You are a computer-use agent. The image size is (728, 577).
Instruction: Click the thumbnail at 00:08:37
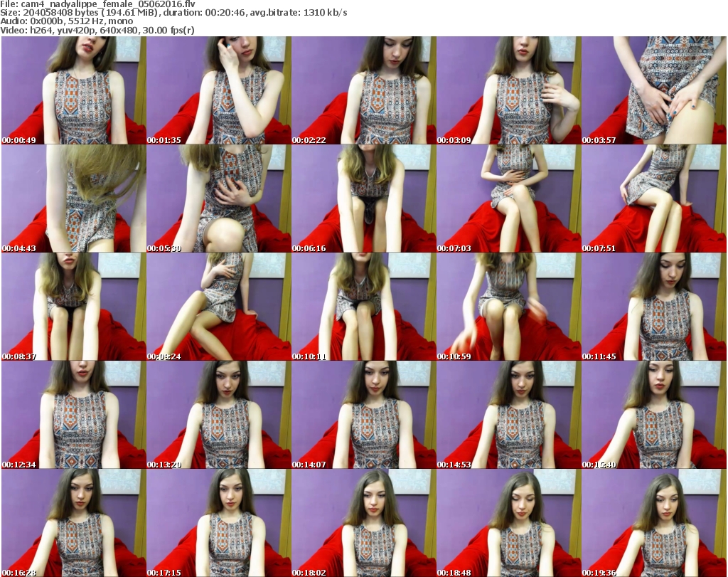(x=73, y=307)
